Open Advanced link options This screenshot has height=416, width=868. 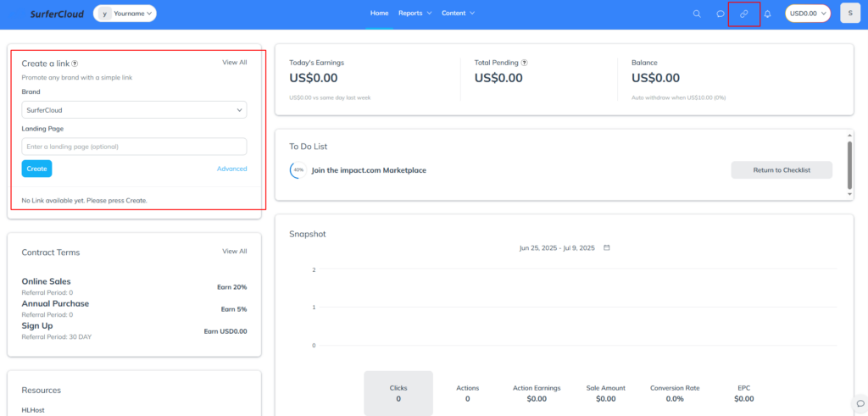[x=232, y=169]
